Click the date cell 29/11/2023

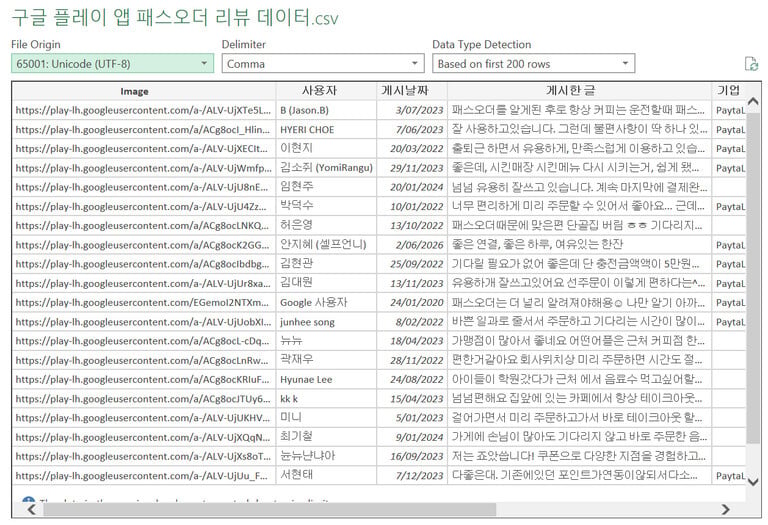[412, 168]
